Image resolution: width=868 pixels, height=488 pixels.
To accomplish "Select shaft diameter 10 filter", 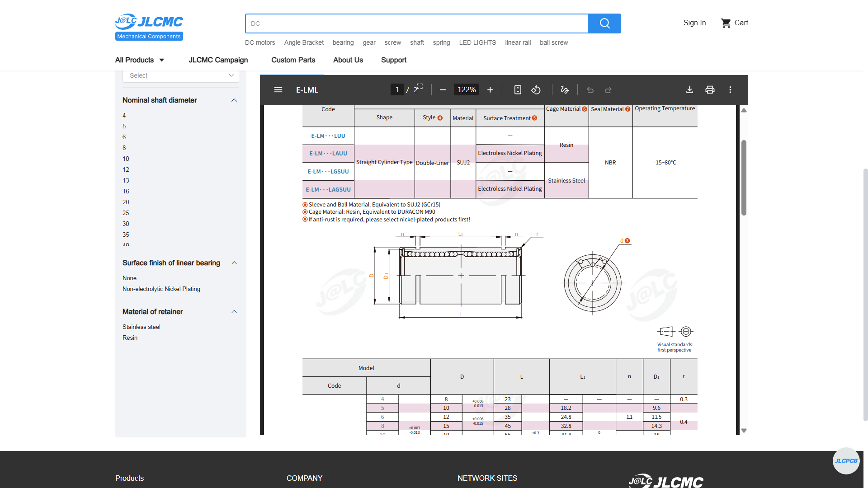I will pos(126,159).
